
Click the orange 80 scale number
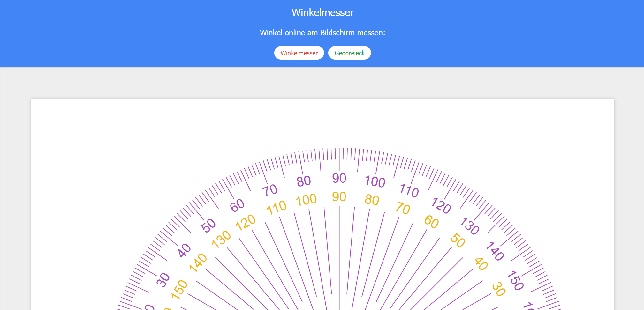click(x=372, y=200)
